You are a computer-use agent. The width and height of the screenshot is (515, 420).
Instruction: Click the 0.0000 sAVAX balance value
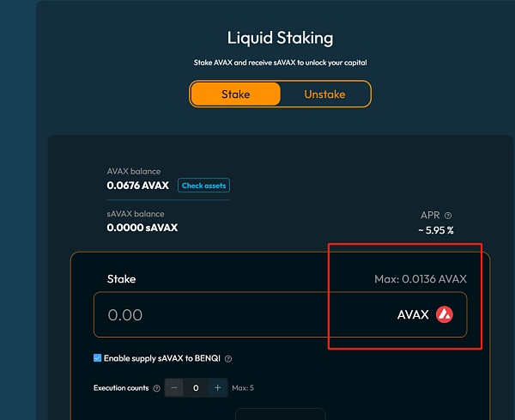[142, 228]
